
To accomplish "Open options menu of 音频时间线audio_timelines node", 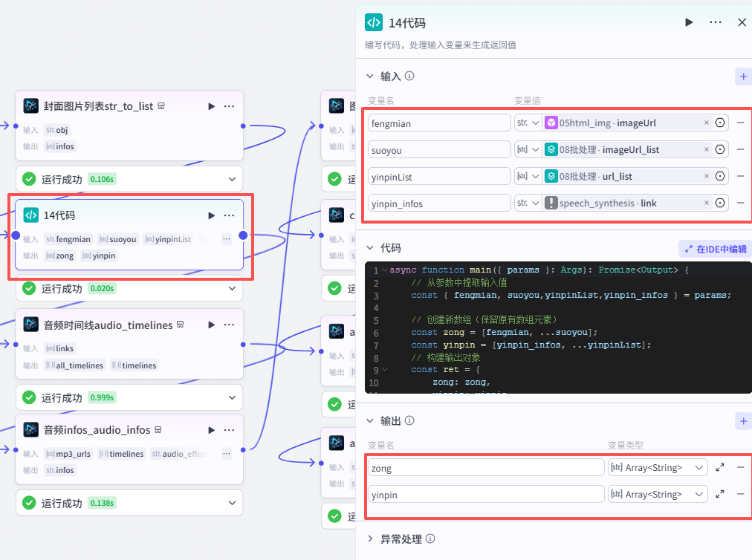I will coord(230,325).
